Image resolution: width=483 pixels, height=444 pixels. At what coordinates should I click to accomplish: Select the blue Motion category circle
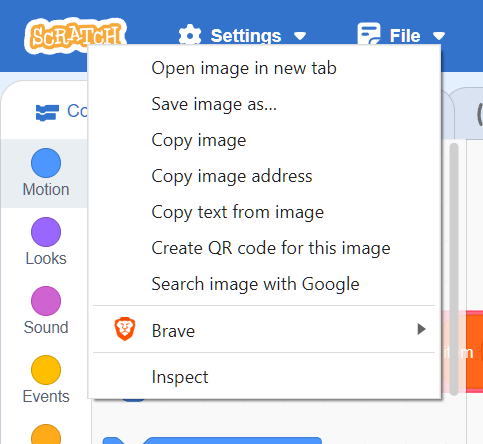click(x=46, y=163)
